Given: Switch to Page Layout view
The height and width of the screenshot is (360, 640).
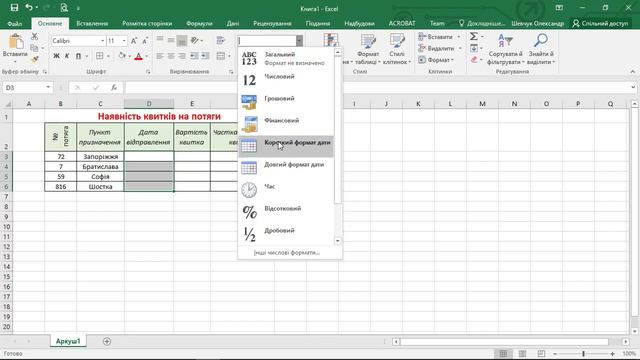Looking at the screenshot, I should [x=522, y=353].
